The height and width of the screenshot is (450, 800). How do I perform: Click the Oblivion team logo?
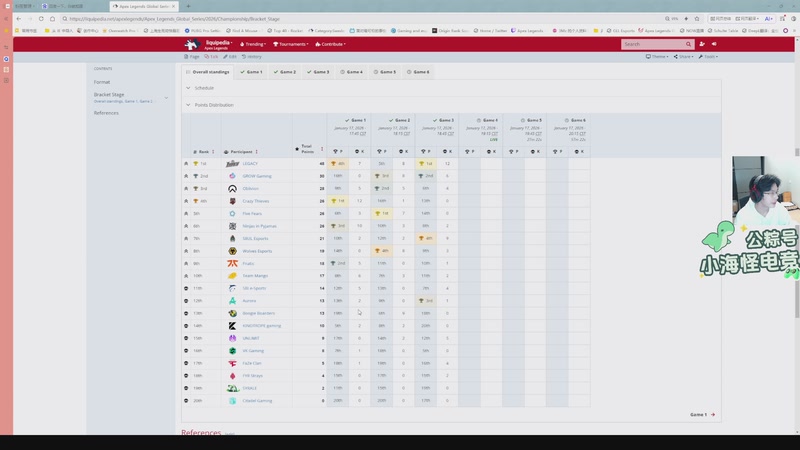(232, 189)
